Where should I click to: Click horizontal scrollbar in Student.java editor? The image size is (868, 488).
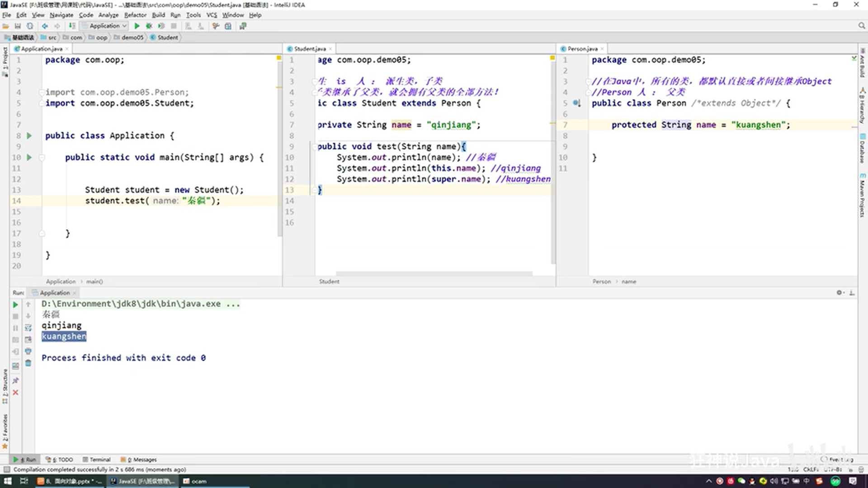pyautogui.click(x=434, y=273)
